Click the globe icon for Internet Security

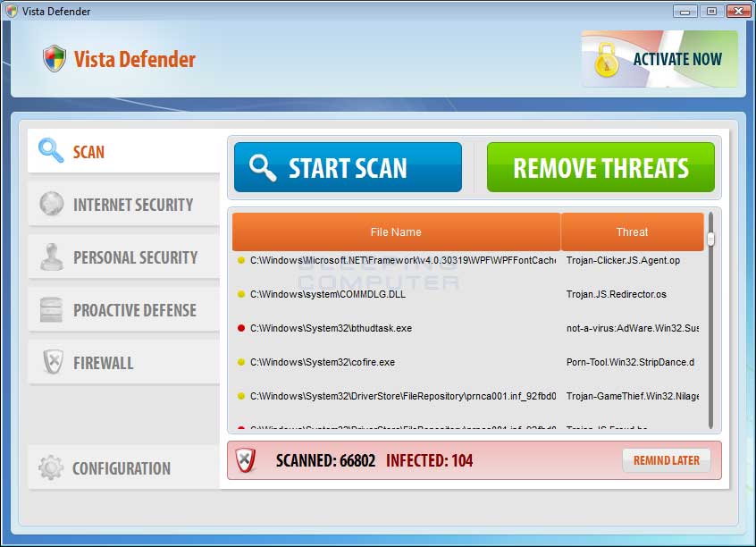(x=52, y=203)
